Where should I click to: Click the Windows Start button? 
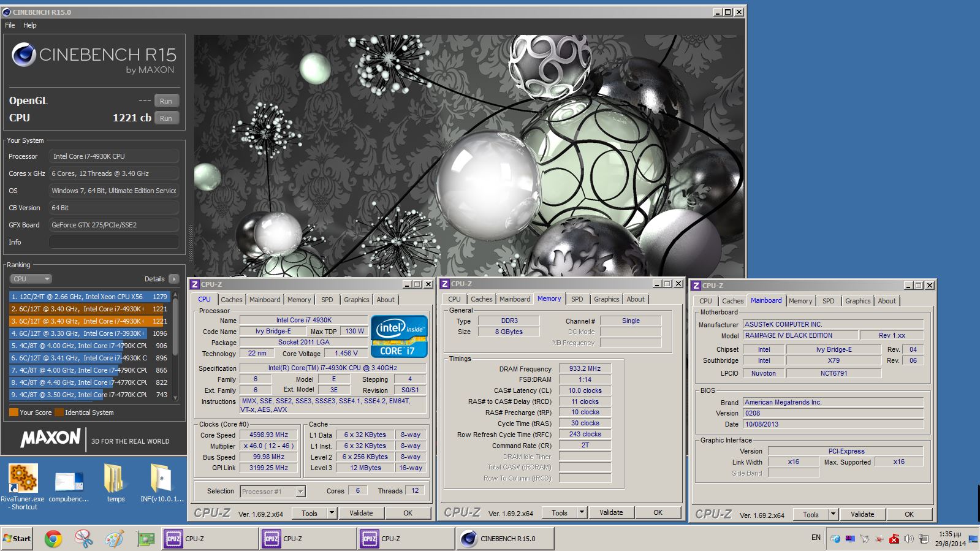click(x=17, y=539)
